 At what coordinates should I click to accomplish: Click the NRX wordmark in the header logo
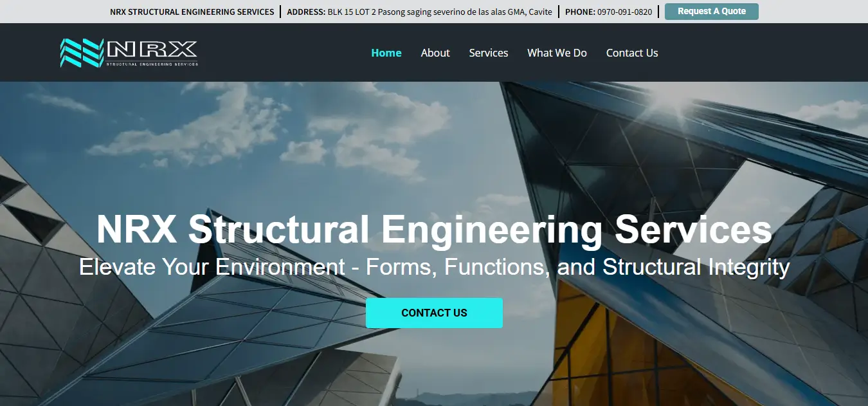pyautogui.click(x=152, y=49)
